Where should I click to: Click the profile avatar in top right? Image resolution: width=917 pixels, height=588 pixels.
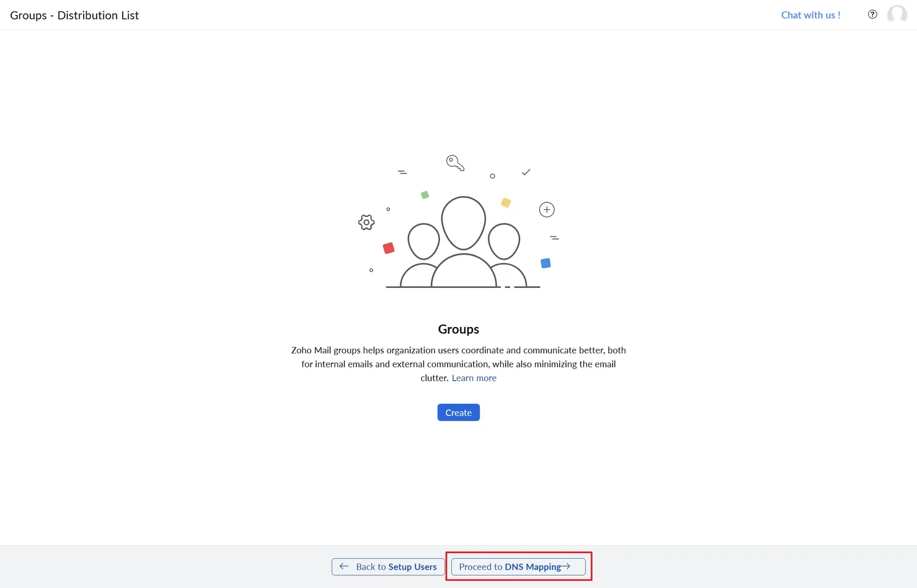(x=897, y=14)
